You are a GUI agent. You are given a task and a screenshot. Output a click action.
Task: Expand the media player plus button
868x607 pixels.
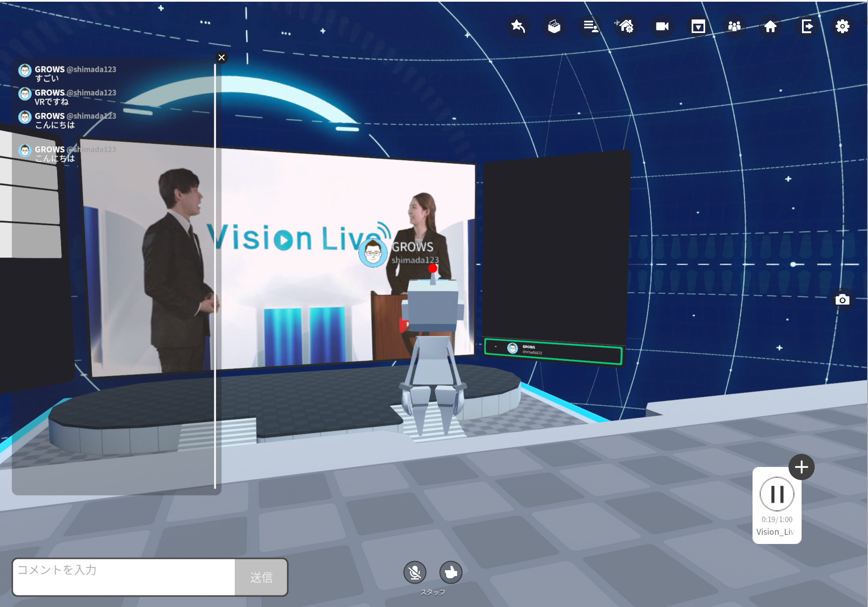point(802,467)
